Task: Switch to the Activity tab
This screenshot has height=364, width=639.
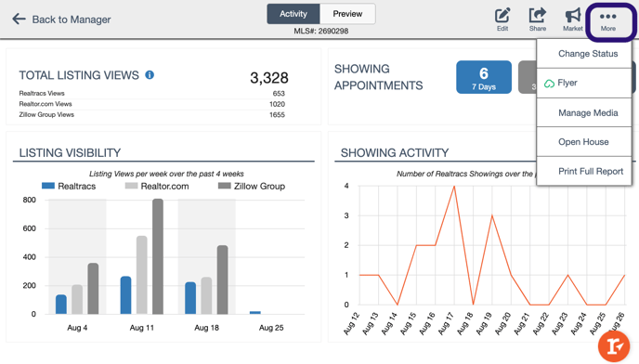Action: pos(293,14)
